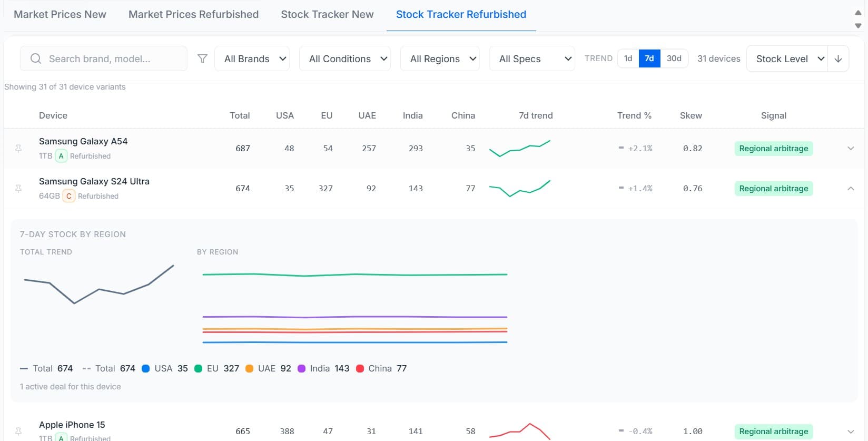
Task: Click the Samsung Galaxy A54 device name
Action: point(83,141)
